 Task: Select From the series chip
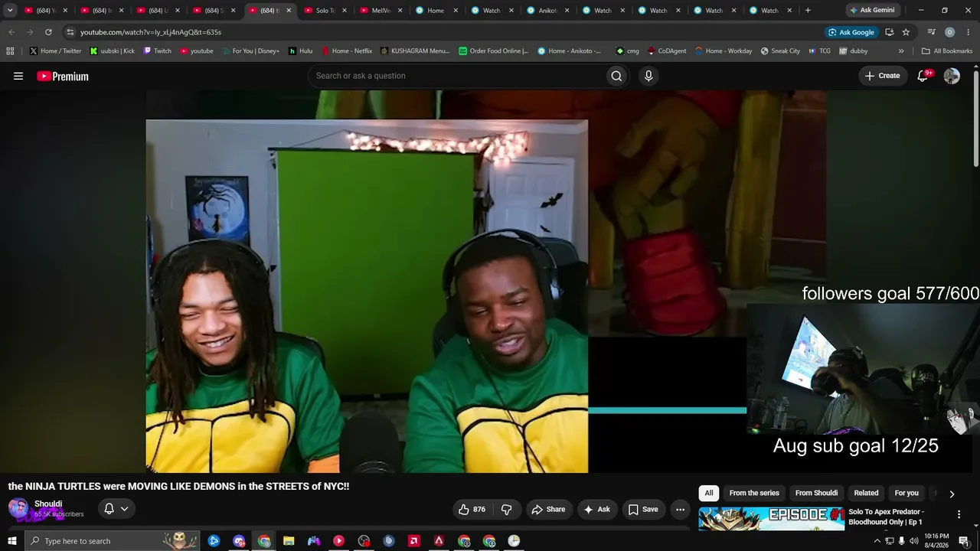point(754,493)
